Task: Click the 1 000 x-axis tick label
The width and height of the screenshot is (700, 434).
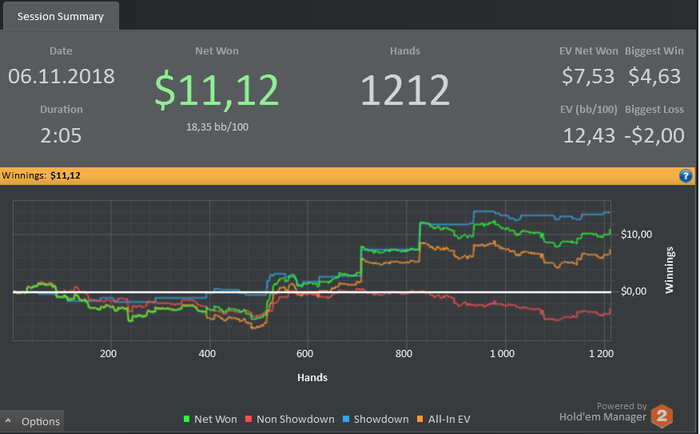Action: point(502,354)
